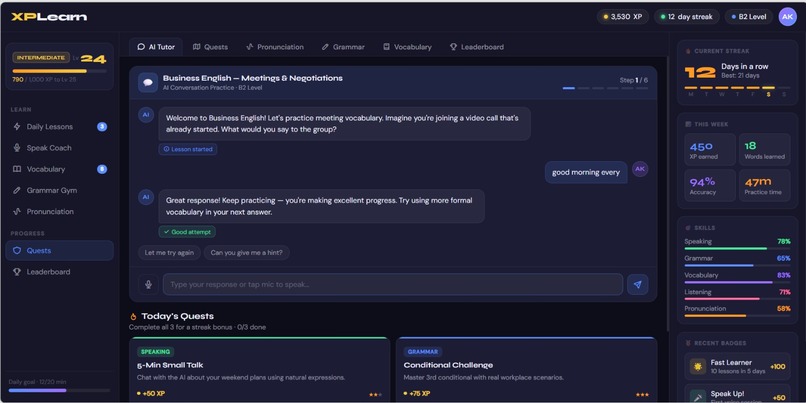Open Leaderboard from the sidebar
The width and height of the screenshot is (806, 403).
[x=60, y=272]
